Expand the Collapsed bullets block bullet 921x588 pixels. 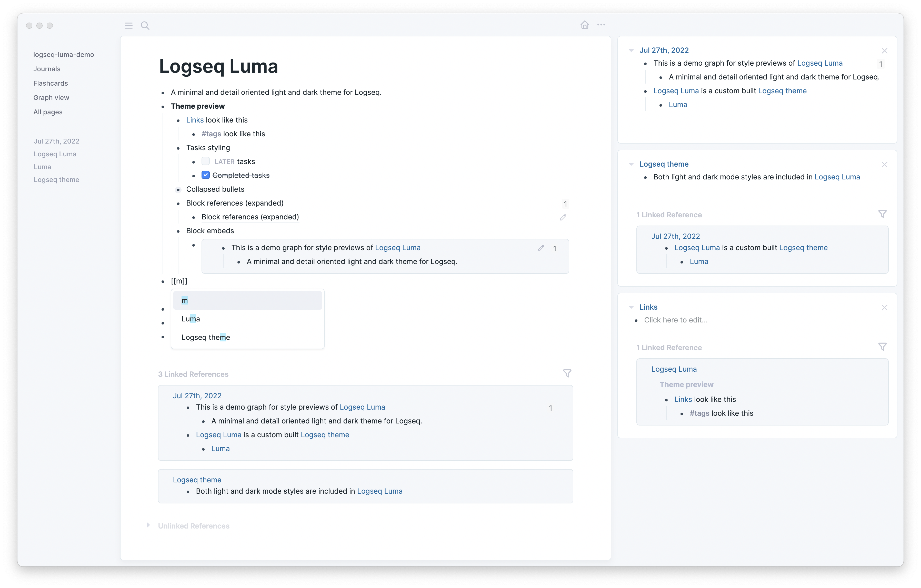pyautogui.click(x=178, y=190)
